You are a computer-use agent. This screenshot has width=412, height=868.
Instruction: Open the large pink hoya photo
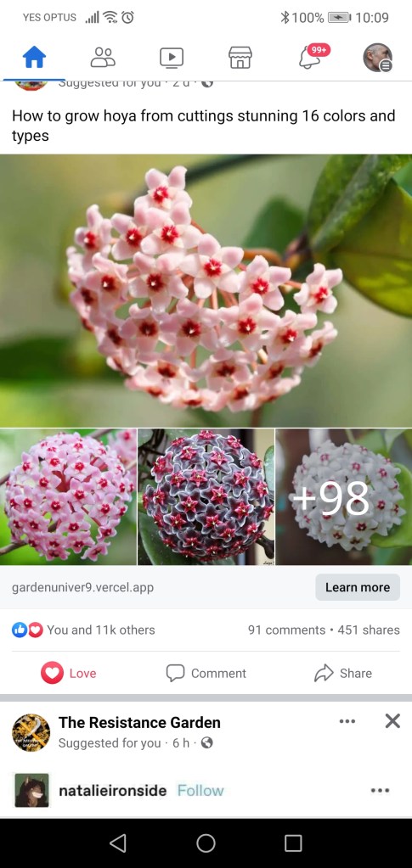[x=206, y=291]
